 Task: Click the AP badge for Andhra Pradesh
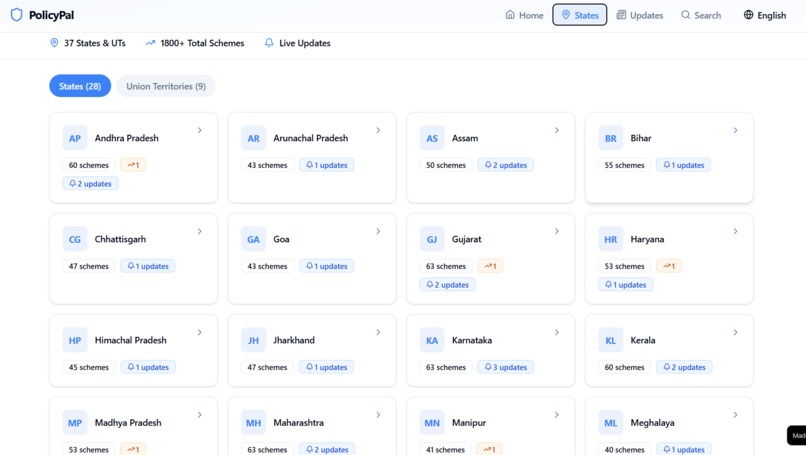click(x=75, y=138)
